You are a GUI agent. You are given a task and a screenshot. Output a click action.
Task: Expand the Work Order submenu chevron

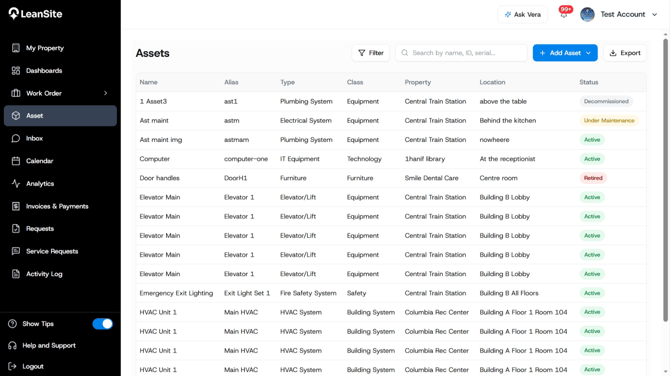tap(106, 93)
